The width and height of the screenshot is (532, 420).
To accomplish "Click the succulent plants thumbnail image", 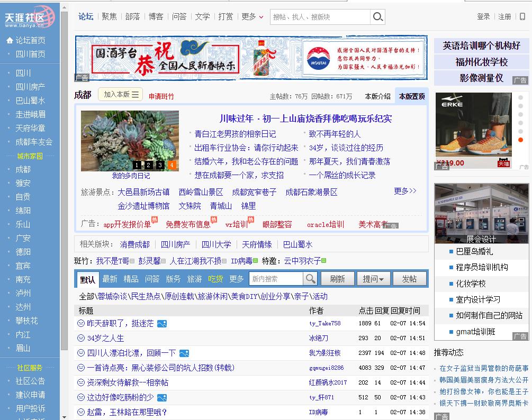I will 130,141.
